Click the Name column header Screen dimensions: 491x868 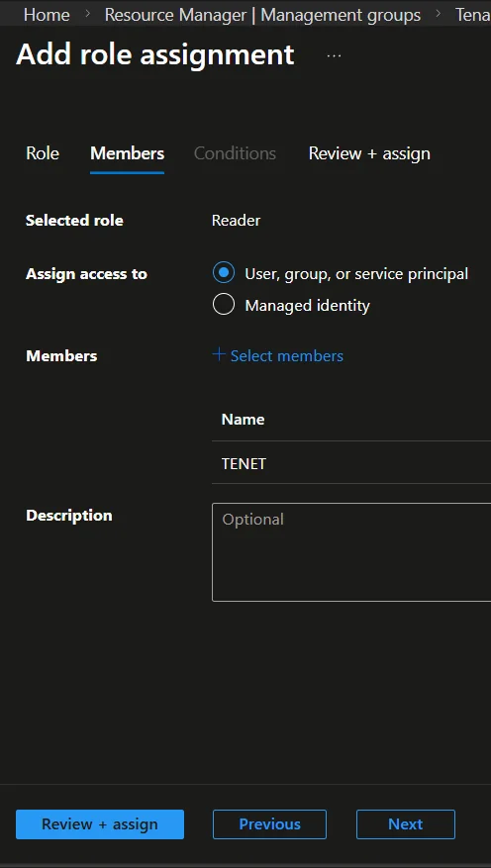click(243, 420)
